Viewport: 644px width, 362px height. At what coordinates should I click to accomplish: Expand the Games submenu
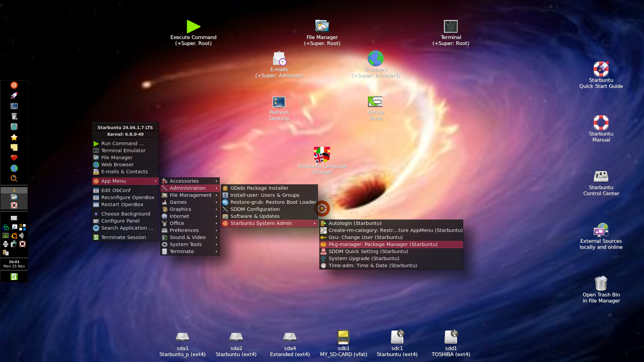(x=190, y=202)
